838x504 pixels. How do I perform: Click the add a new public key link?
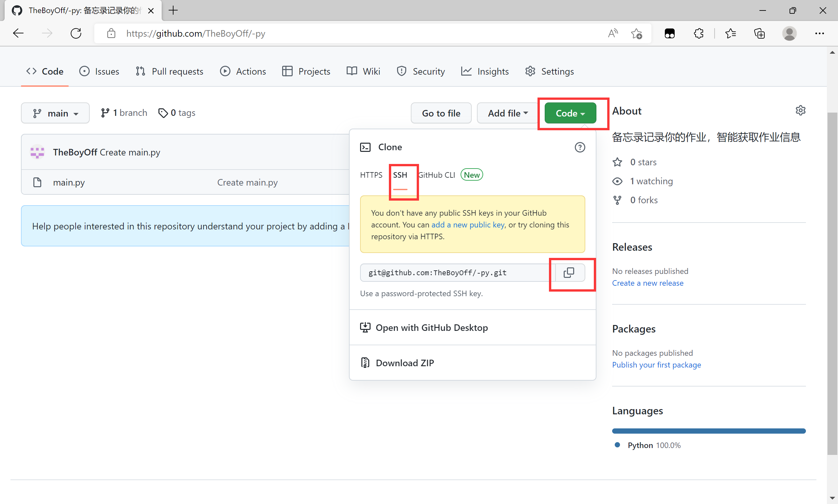click(x=468, y=225)
